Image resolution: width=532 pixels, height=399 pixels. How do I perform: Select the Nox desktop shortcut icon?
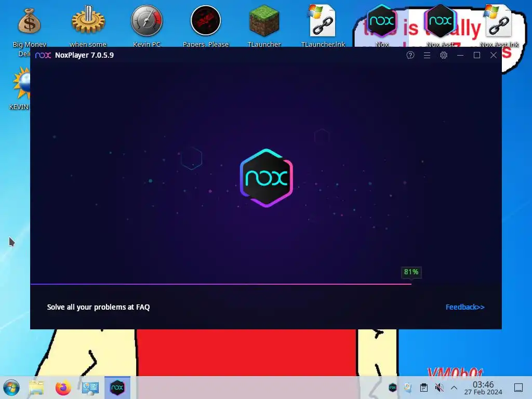pyautogui.click(x=382, y=21)
